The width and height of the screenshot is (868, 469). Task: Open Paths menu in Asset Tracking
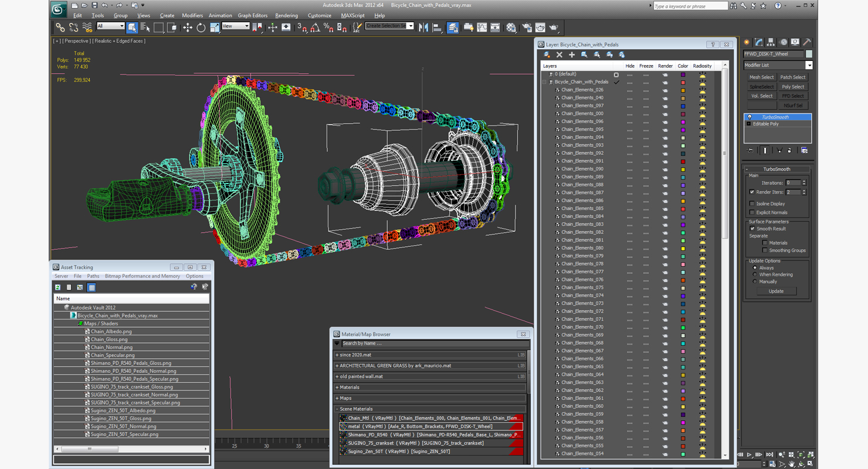tap(93, 276)
